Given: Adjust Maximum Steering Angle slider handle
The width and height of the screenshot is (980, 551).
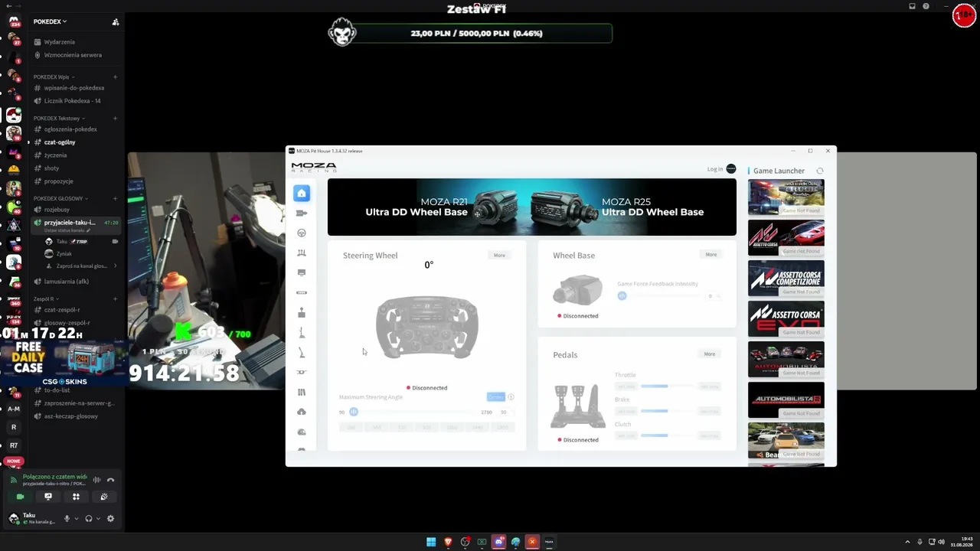Looking at the screenshot, I should pyautogui.click(x=354, y=412).
